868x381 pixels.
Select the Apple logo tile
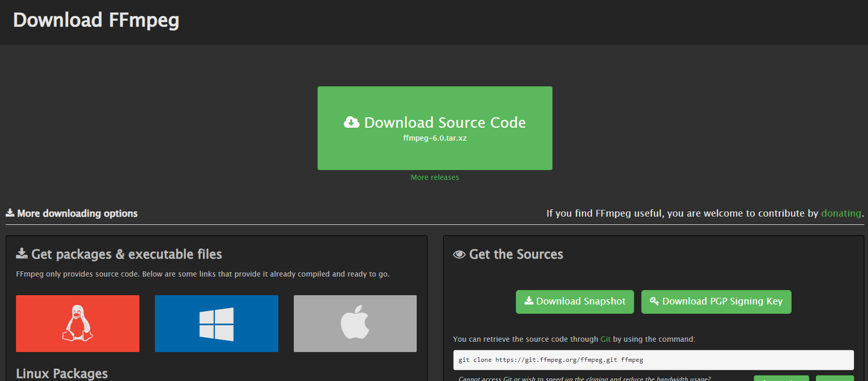tap(355, 324)
